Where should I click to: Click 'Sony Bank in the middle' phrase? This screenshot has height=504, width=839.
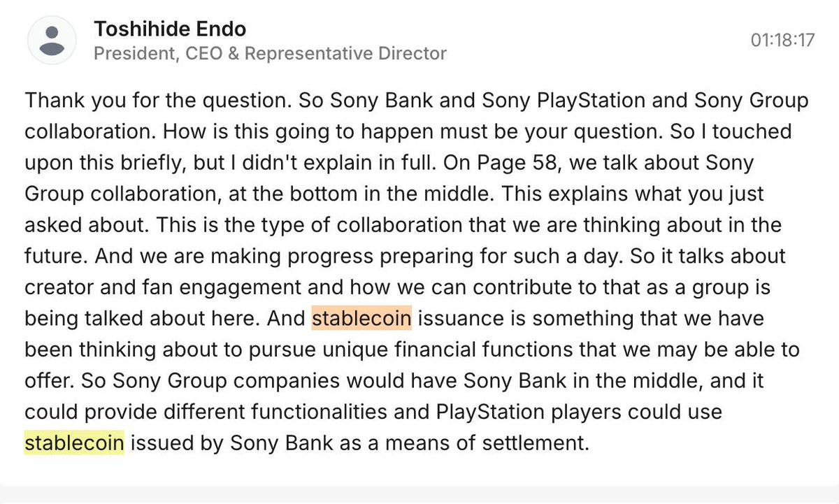click(600, 381)
